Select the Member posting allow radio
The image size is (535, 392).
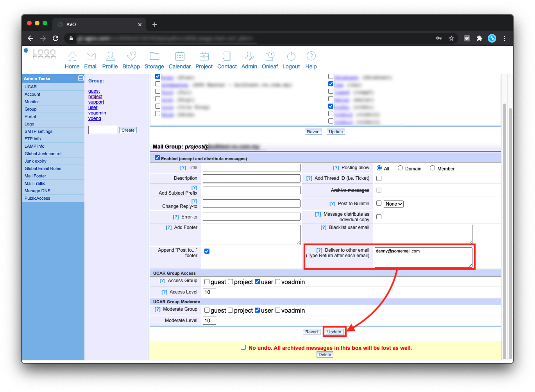432,168
